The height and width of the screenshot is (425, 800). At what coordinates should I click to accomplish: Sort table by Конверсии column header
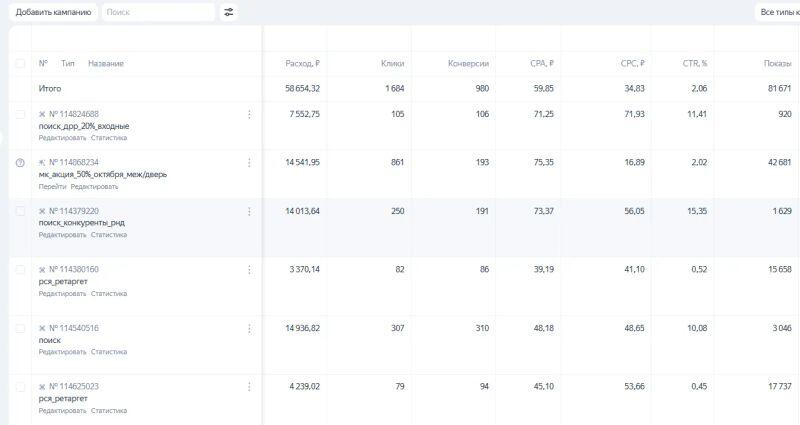coord(468,63)
